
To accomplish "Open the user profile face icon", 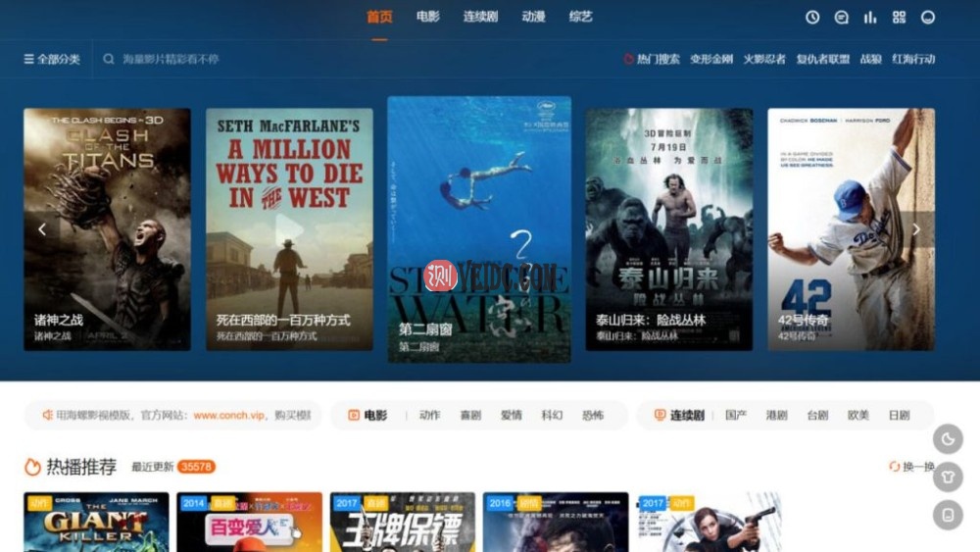I will (928, 17).
